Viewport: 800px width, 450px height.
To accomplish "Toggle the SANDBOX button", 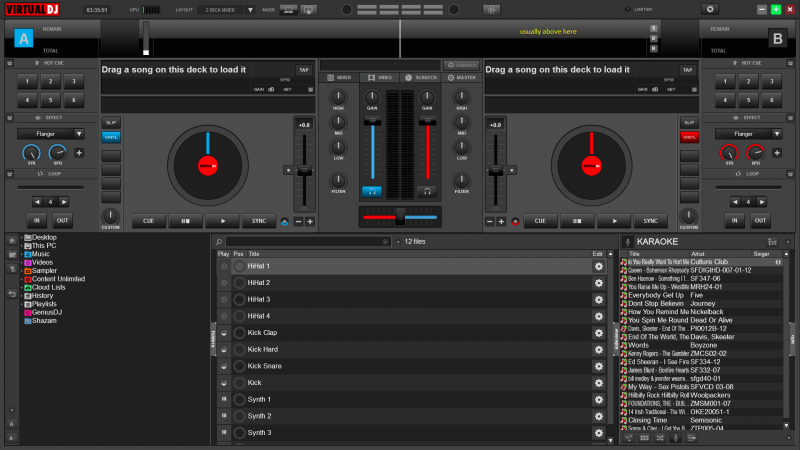I will tap(461, 65).
